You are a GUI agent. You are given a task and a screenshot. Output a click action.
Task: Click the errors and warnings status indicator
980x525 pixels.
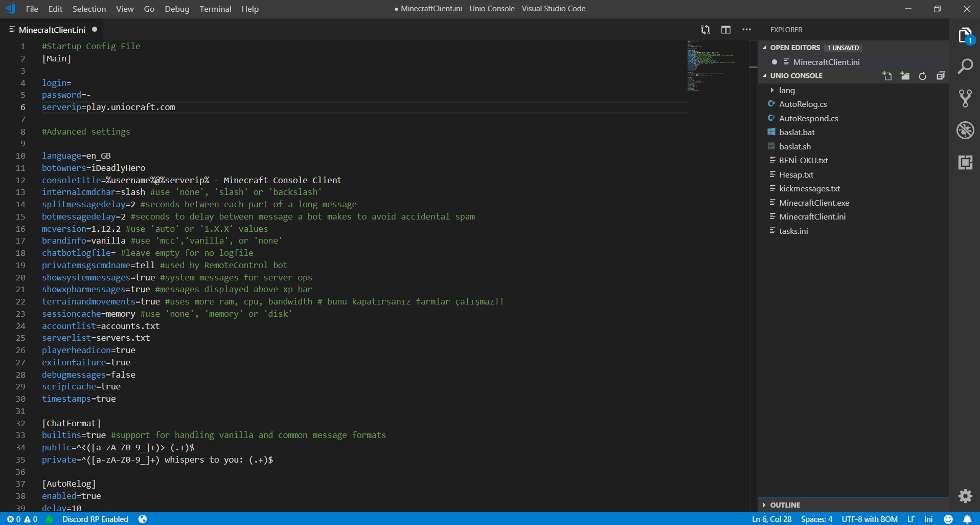(x=22, y=519)
